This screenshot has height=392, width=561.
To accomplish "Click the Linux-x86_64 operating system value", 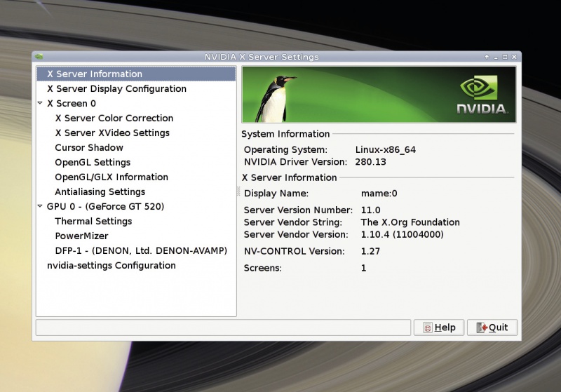I will point(385,150).
